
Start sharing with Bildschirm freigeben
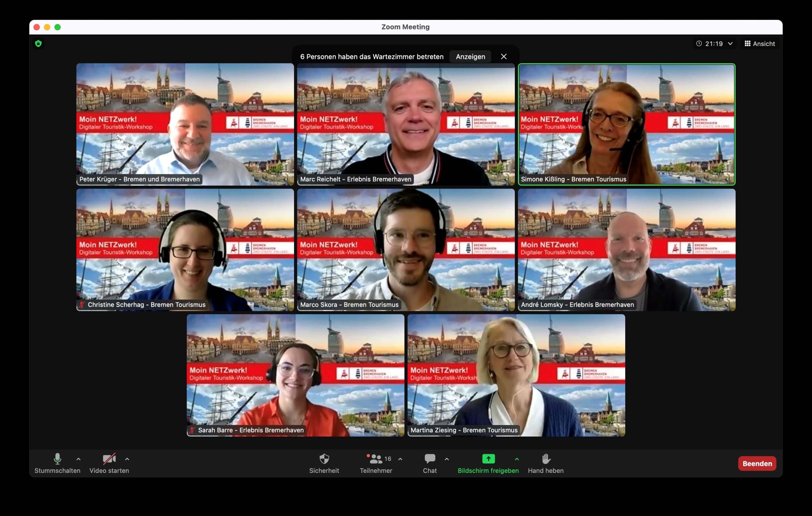488,463
